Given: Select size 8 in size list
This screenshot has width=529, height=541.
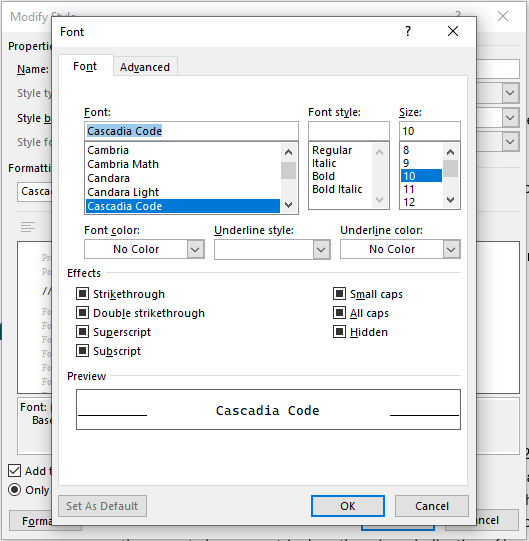Looking at the screenshot, I should tap(421, 150).
